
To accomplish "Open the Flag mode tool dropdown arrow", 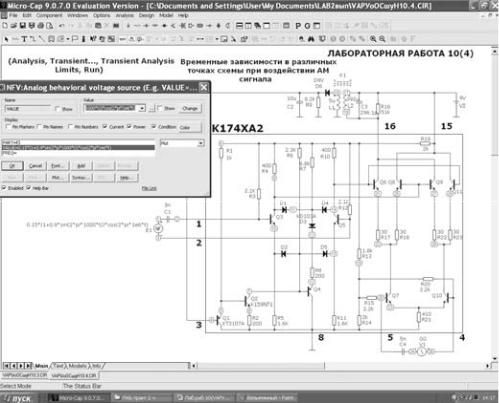I will point(68,39).
